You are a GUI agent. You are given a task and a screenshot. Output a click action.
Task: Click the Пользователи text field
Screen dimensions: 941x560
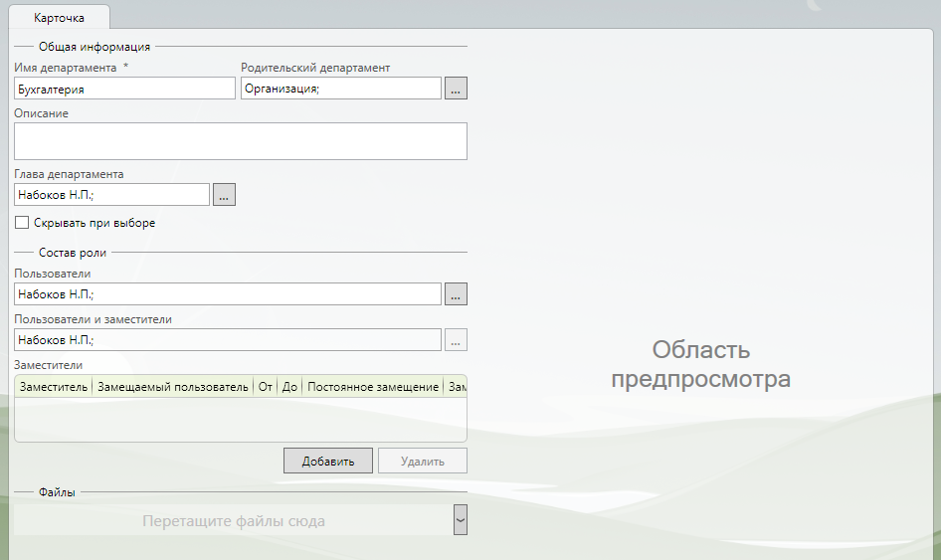coord(228,293)
